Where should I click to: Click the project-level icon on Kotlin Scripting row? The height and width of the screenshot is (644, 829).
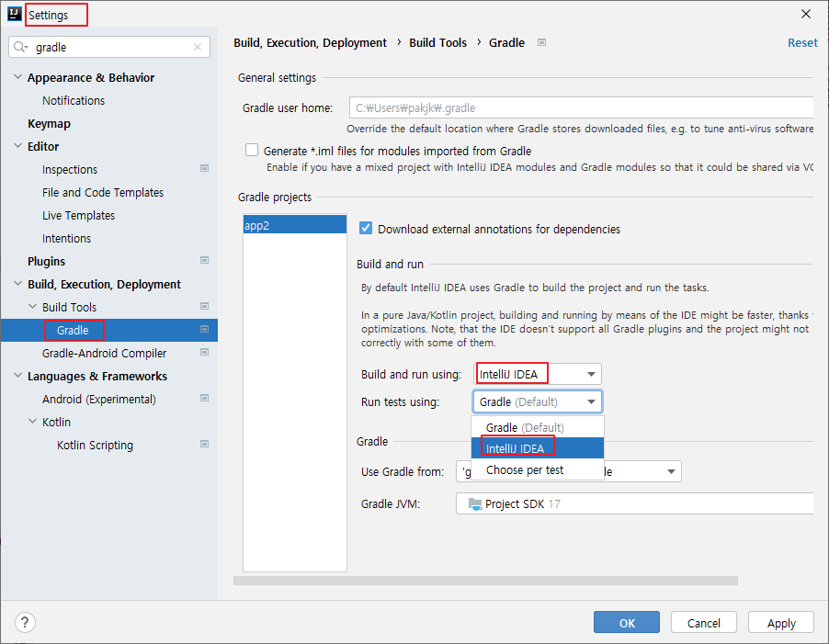click(204, 445)
